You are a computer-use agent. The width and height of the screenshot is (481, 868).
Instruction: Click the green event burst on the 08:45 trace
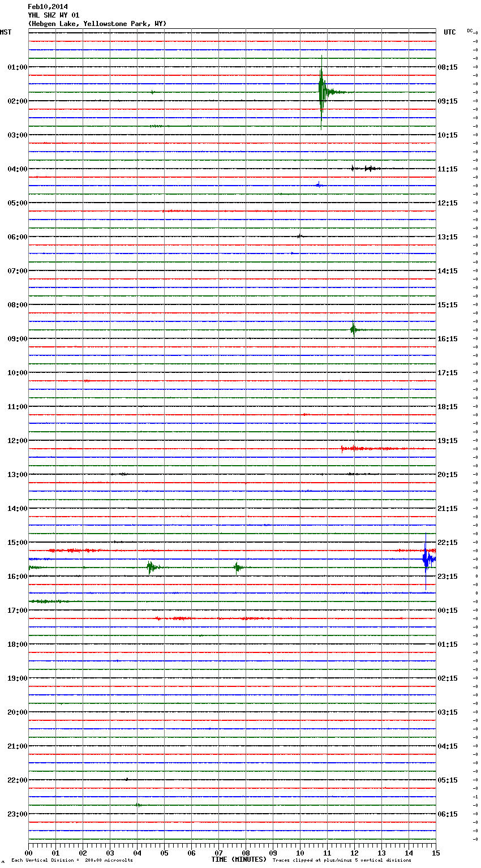coord(354,329)
